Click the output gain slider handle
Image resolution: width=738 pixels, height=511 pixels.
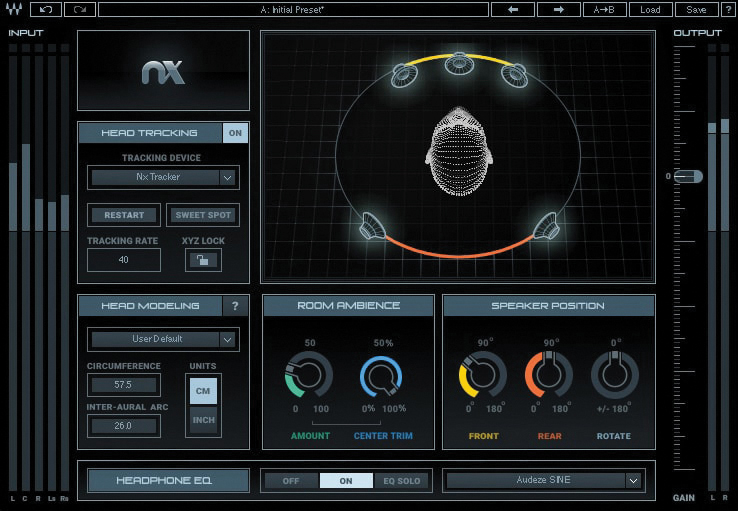688,176
